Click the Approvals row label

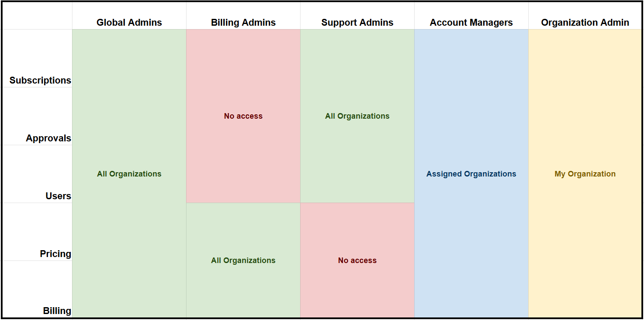(48, 138)
